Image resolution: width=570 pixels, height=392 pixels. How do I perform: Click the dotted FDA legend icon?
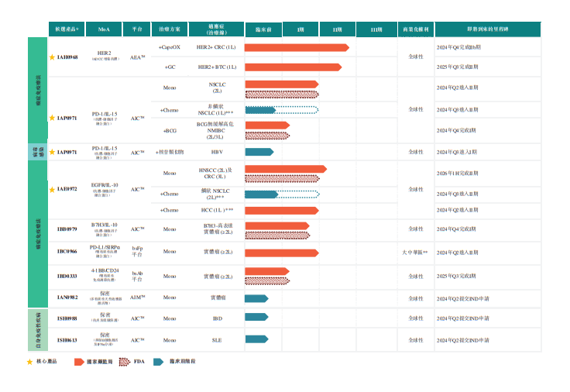click(x=125, y=362)
